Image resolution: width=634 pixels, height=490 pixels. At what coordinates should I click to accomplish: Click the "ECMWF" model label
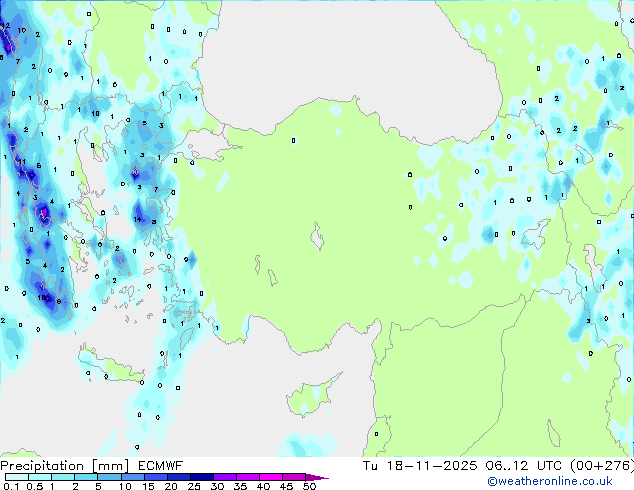click(161, 466)
